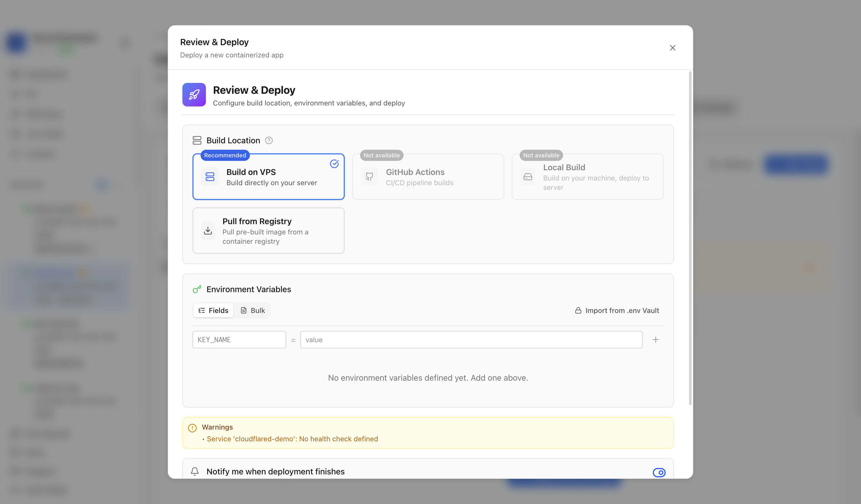Click the purple rocket deploy icon
This screenshot has width=861, height=504.
coord(194,95)
